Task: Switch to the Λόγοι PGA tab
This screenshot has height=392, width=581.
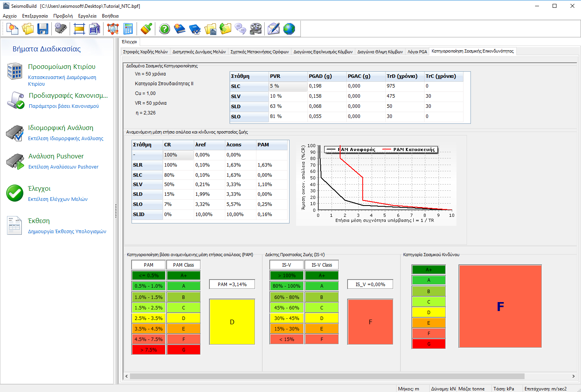Action: (417, 52)
